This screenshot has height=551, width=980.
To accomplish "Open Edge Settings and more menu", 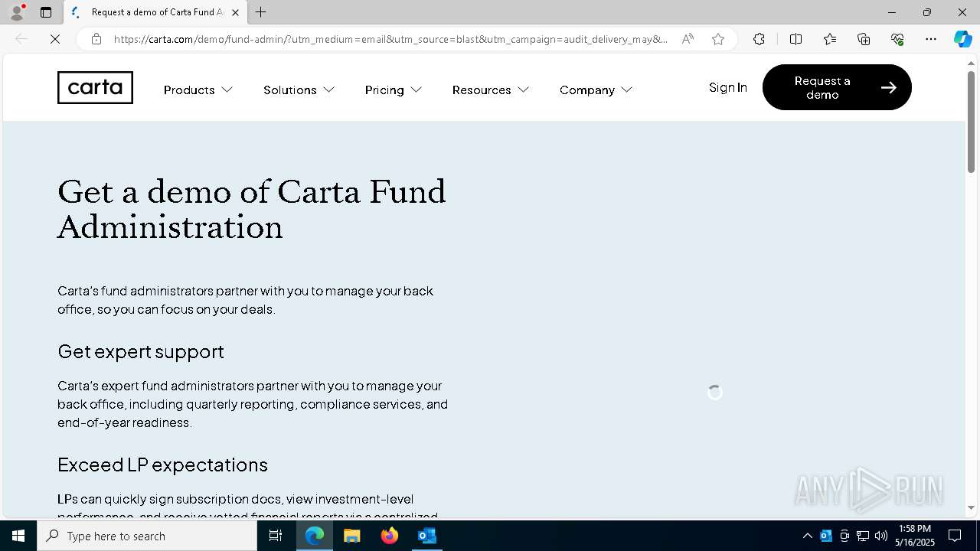I will pos(931,39).
